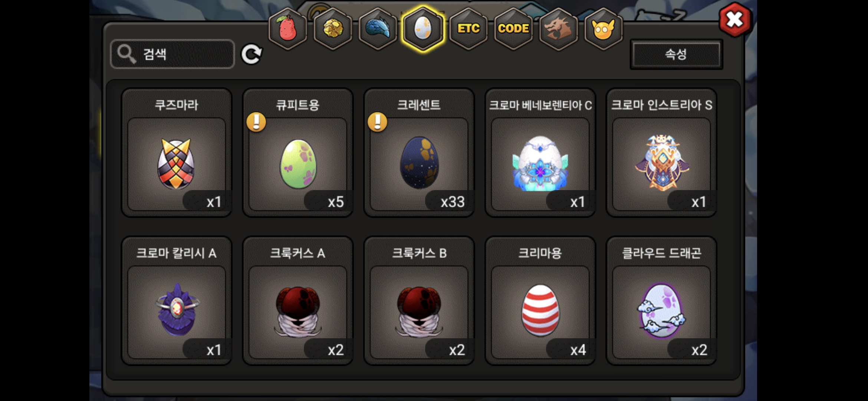Select the egg inventory tab
Image resolution: width=868 pixels, height=401 pixels.
pyautogui.click(x=423, y=28)
